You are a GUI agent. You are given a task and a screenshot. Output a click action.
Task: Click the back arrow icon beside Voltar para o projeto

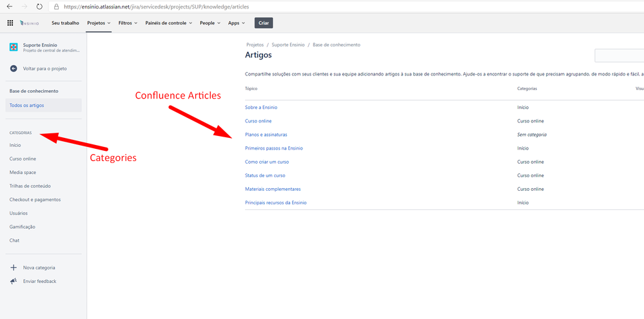14,68
